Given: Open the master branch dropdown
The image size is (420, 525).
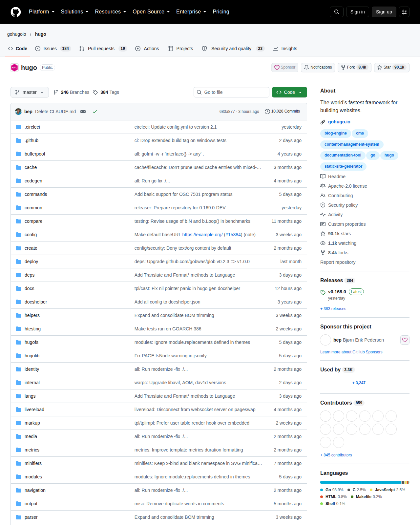Looking at the screenshot, I should click(30, 92).
